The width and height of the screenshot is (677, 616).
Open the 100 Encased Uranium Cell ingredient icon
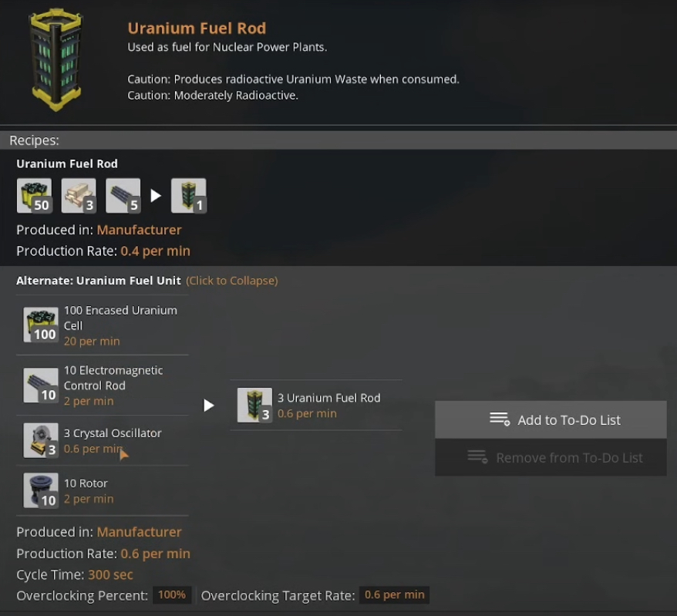pyautogui.click(x=41, y=325)
